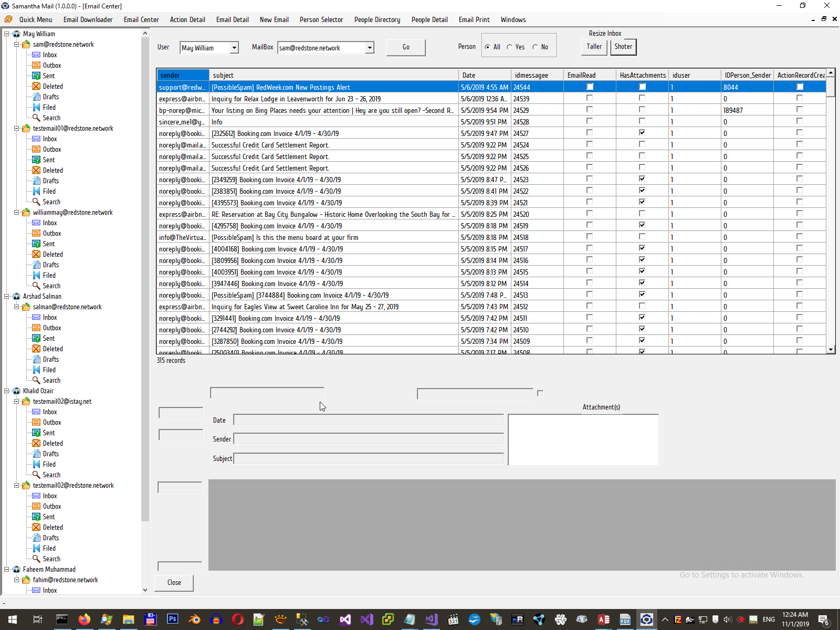Launch Firefox from the taskbar
This screenshot has width=840, height=630.
[x=84, y=619]
